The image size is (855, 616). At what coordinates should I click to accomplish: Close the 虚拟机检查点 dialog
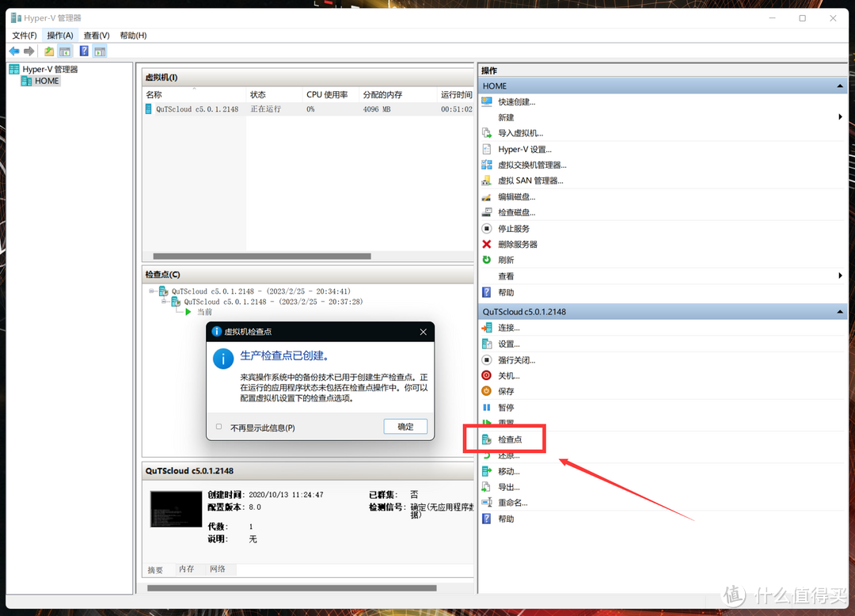pos(423,332)
